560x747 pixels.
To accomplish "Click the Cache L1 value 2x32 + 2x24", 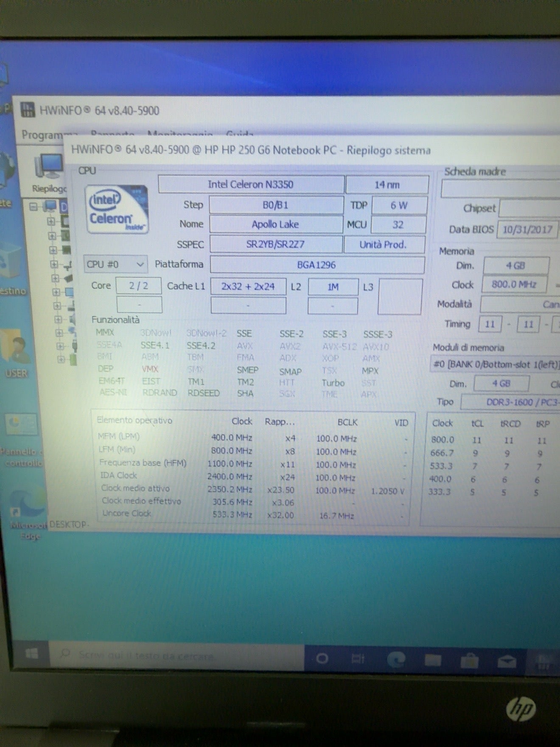I will coord(248,286).
